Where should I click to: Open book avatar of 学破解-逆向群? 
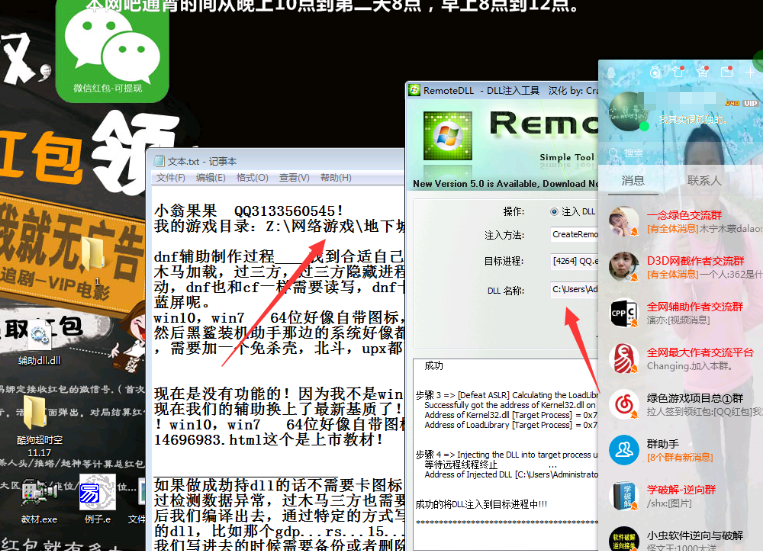pyautogui.click(x=624, y=495)
